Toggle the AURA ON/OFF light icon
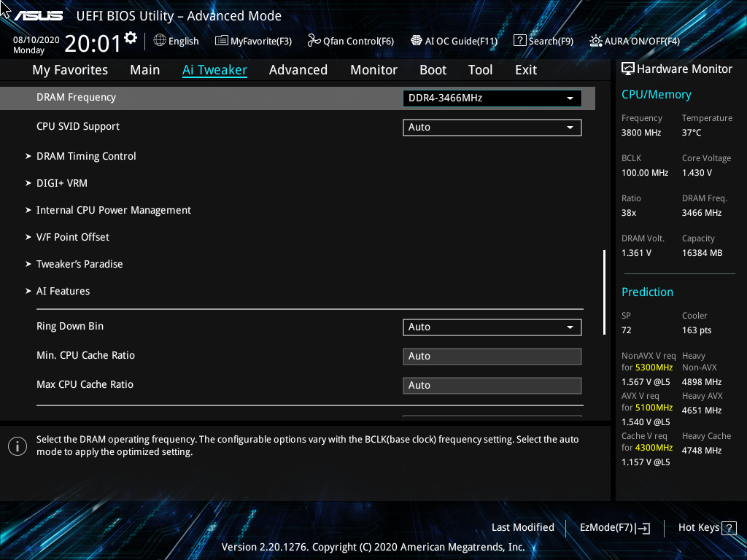Screen dimensions: 747x560 [595, 41]
